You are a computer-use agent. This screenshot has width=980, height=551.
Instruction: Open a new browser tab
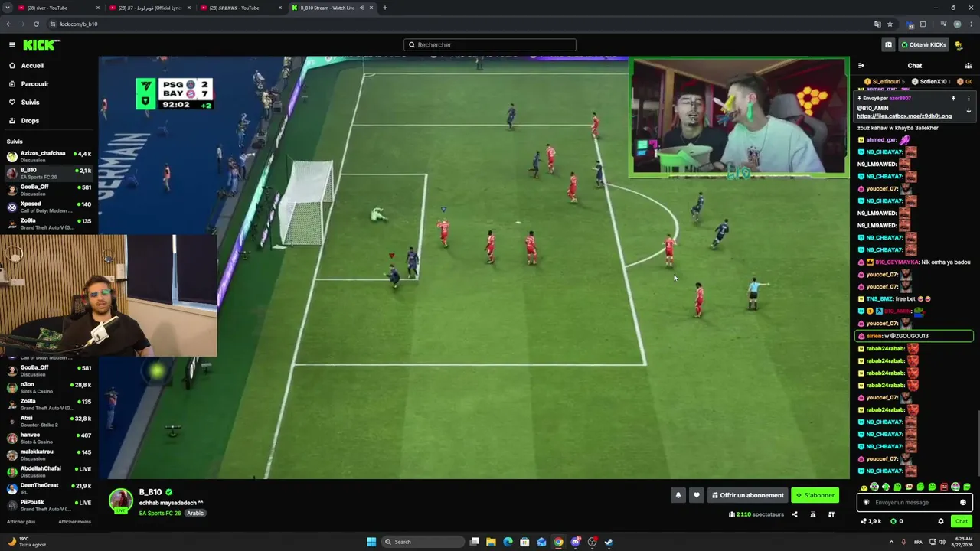(x=385, y=8)
